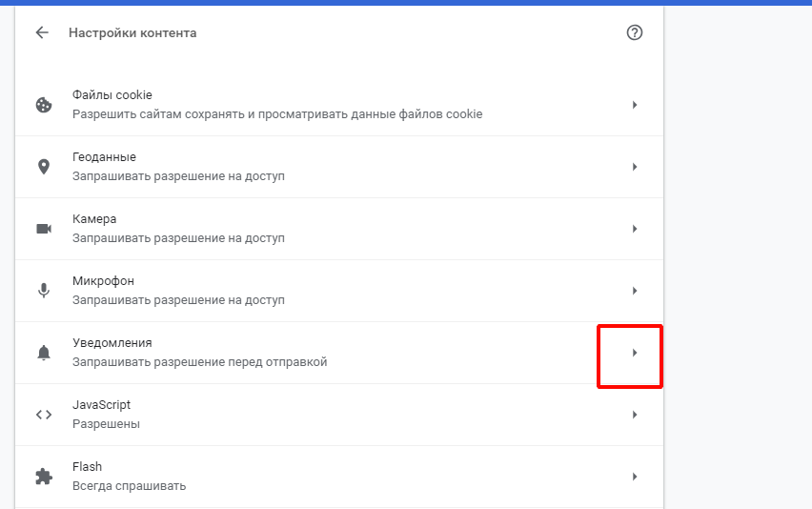
Task: Click the location pin icon
Action: point(44,167)
